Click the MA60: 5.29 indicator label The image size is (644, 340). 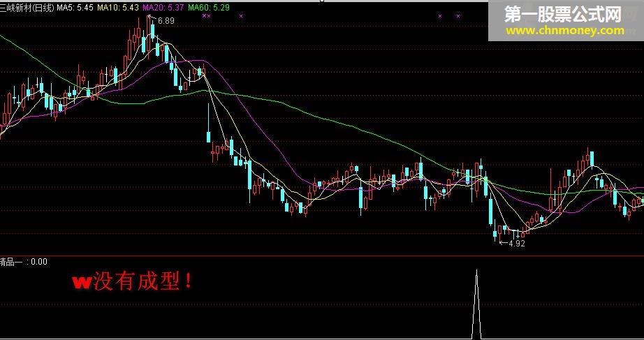click(208, 8)
